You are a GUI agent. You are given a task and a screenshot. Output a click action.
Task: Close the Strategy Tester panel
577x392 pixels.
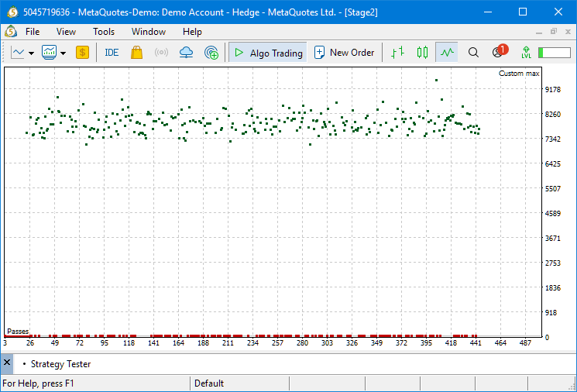pyautogui.click(x=7, y=363)
